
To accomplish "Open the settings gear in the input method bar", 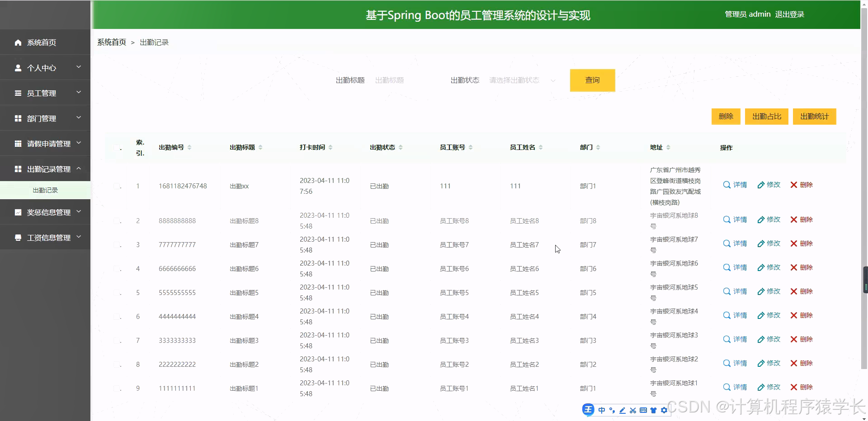I will (x=664, y=410).
